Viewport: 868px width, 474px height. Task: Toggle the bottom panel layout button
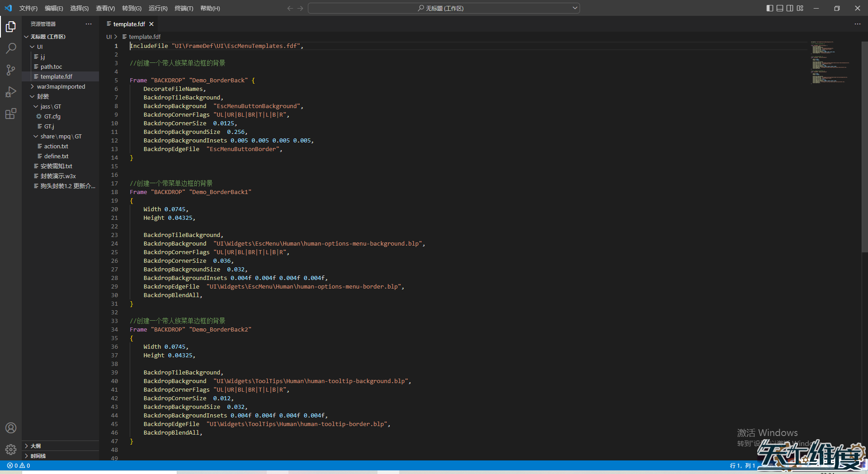(x=780, y=8)
